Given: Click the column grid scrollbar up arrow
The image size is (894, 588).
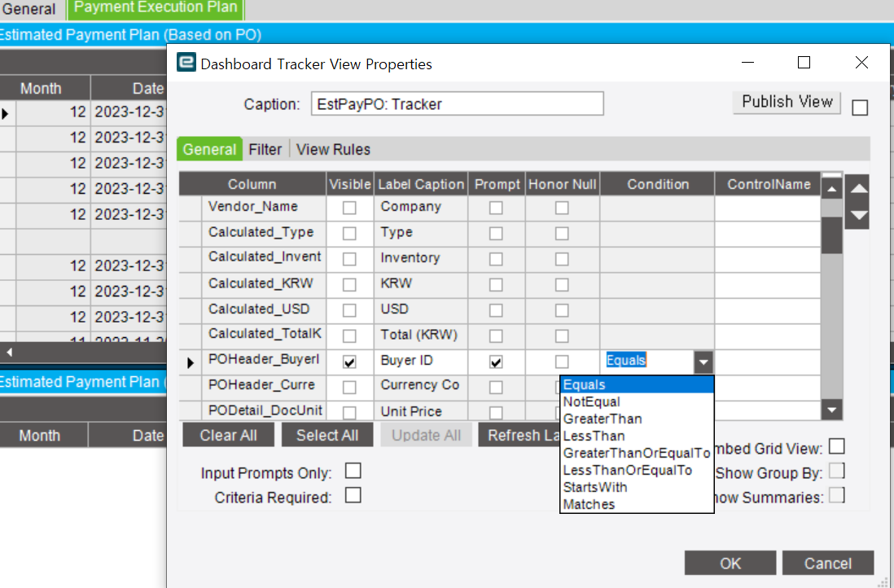Looking at the screenshot, I should [831, 187].
